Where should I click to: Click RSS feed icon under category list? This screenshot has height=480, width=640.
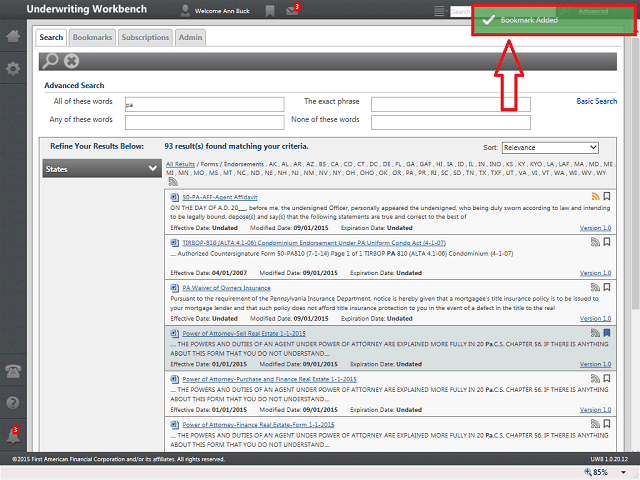pos(173,182)
